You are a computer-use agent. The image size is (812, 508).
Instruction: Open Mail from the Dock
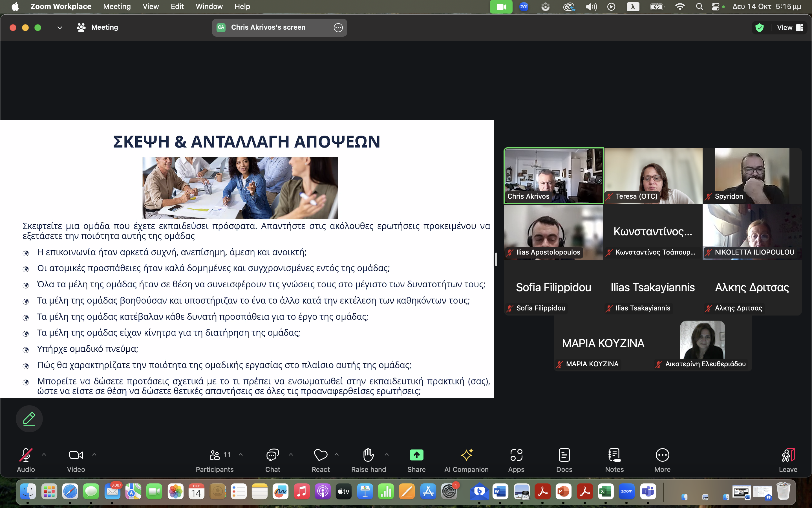pos(112,492)
